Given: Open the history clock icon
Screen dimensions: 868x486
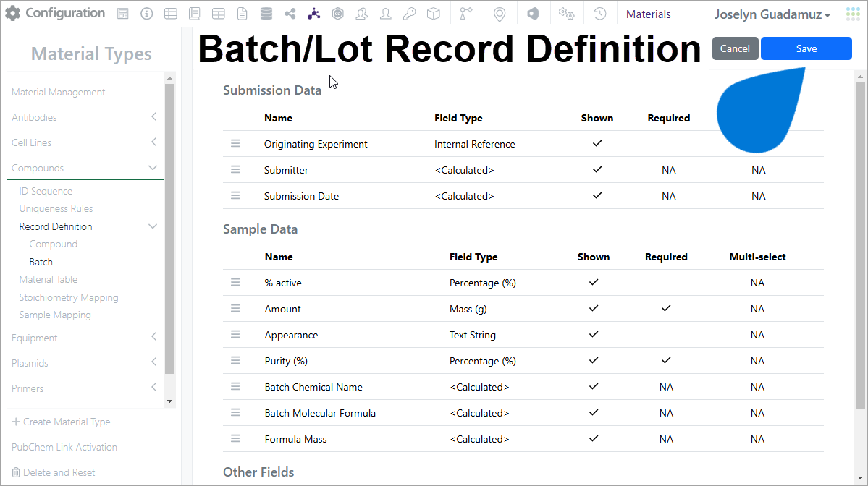Looking at the screenshot, I should click(599, 14).
